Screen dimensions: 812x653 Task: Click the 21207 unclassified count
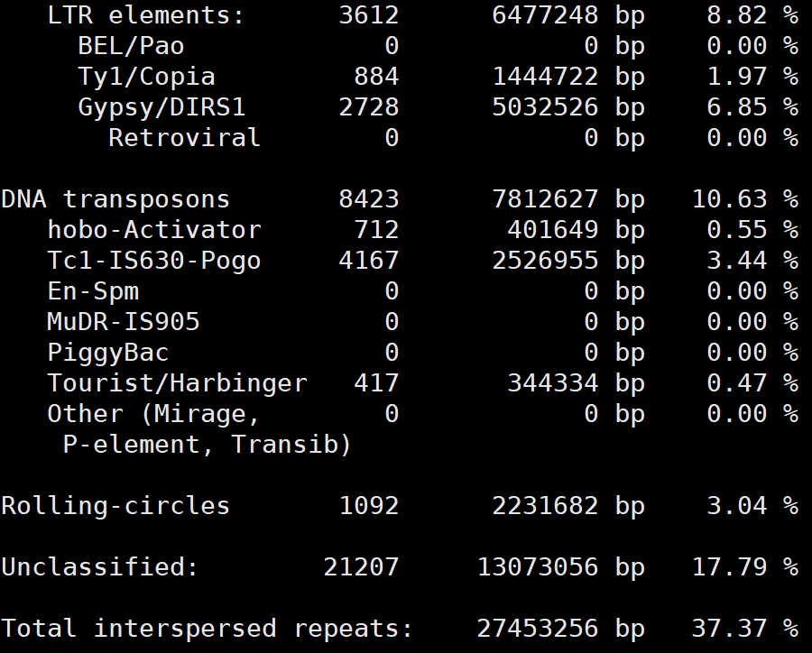click(361, 567)
